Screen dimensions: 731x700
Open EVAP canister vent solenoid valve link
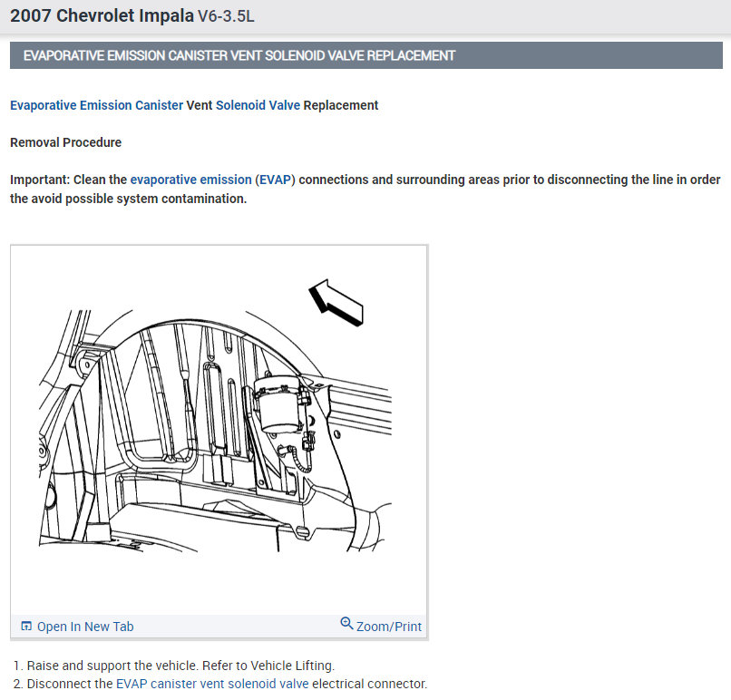212,684
